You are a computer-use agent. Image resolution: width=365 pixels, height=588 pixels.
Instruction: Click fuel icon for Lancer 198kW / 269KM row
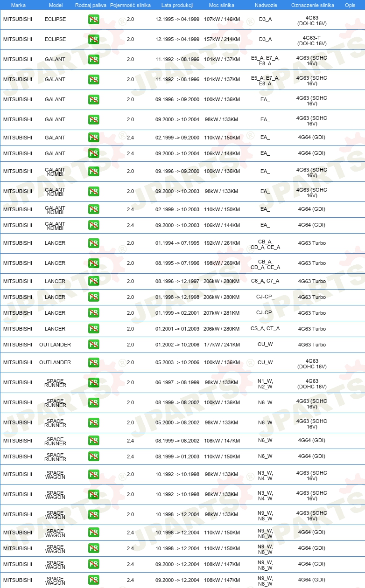coord(93,263)
